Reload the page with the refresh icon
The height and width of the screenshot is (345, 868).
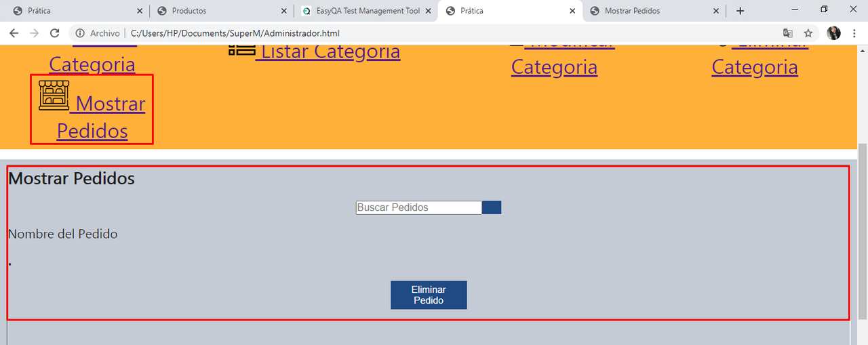(x=55, y=33)
